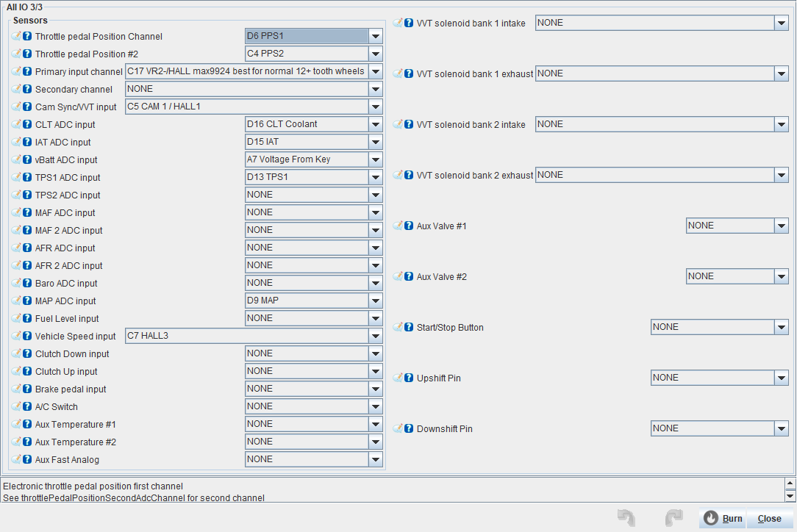Image resolution: width=797 pixels, height=532 pixels.
Task: Click the help icon for Aux Valve #1
Action: (x=409, y=226)
